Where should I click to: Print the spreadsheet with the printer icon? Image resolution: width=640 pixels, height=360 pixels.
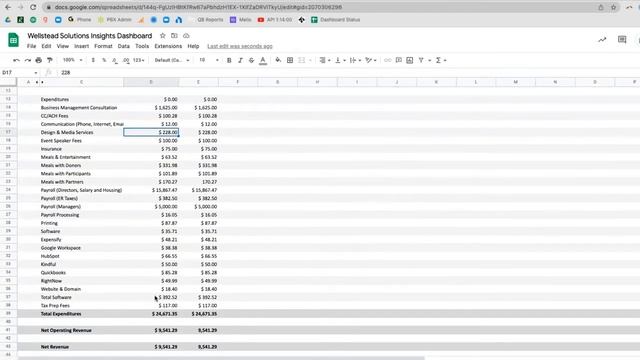coord(39,60)
